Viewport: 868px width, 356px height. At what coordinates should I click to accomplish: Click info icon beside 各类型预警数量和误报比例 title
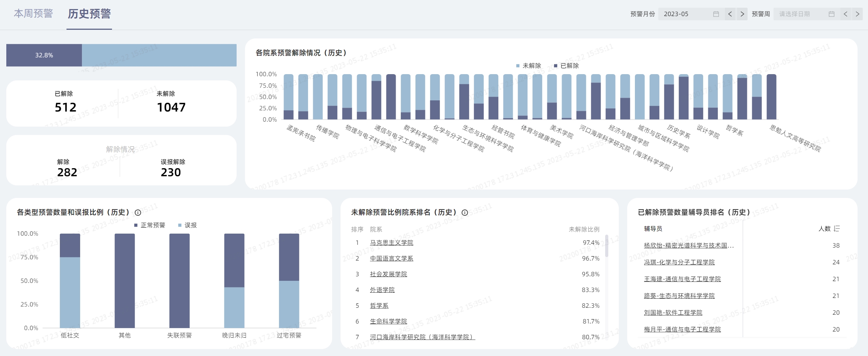(138, 213)
